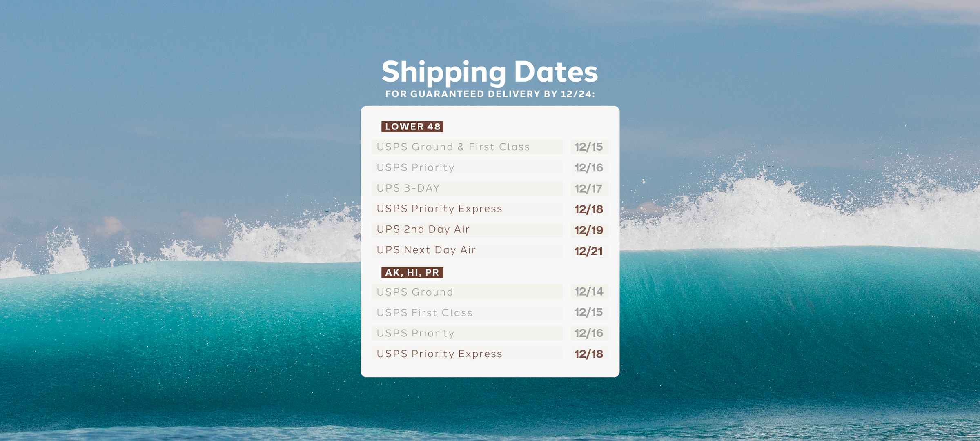Select USPS Priority in the Lower 48 section
This screenshot has width=980, height=441.
416,168
